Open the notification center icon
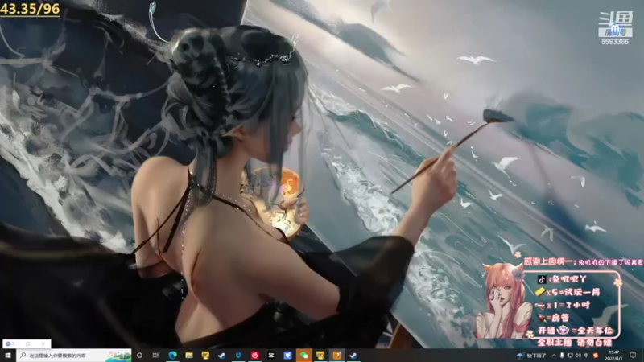 click(633, 356)
